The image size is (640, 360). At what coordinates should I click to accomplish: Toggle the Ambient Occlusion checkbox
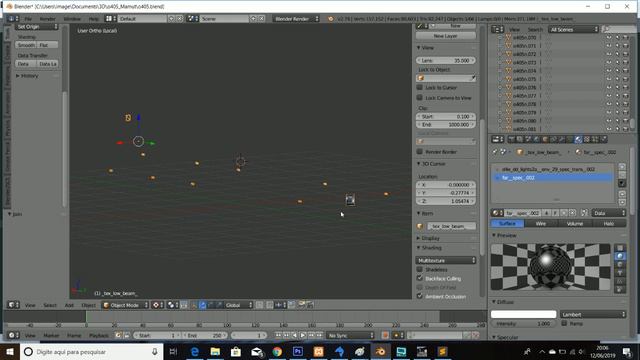(x=420, y=296)
